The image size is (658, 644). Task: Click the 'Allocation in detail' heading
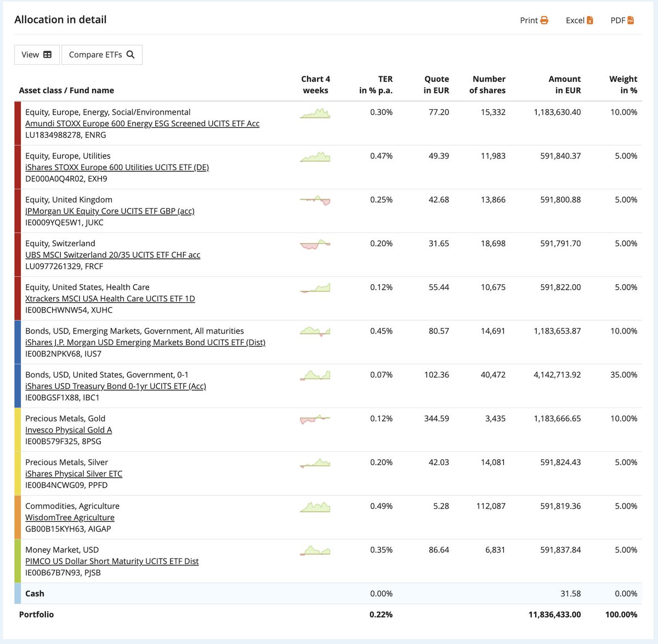(60, 20)
